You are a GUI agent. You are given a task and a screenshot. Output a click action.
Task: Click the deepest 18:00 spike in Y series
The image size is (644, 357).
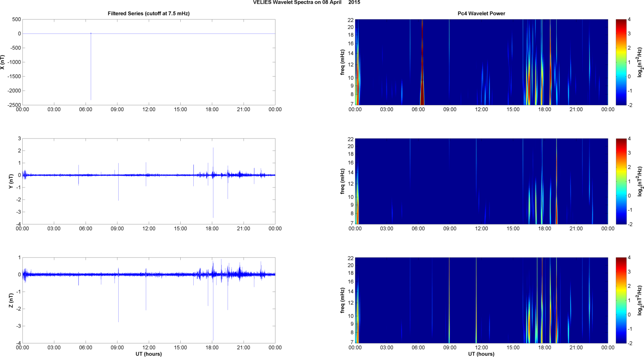(213, 206)
